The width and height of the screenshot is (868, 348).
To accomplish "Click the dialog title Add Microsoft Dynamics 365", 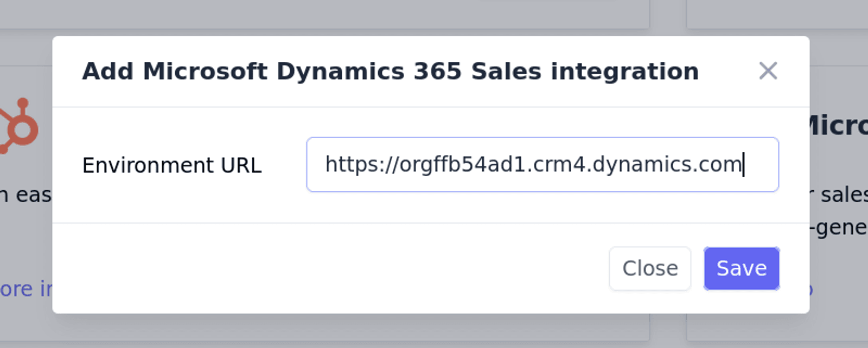I will point(390,70).
